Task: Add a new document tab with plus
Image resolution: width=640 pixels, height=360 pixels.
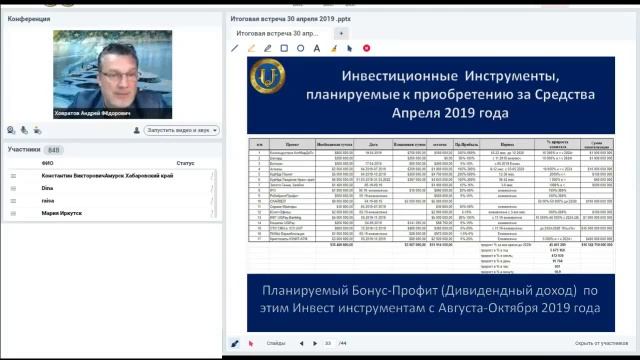Action: coord(342,33)
